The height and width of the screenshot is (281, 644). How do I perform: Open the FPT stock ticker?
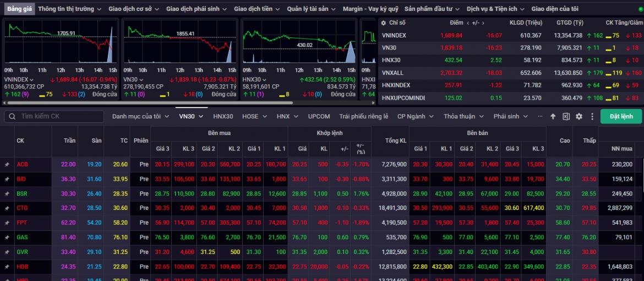click(22, 223)
